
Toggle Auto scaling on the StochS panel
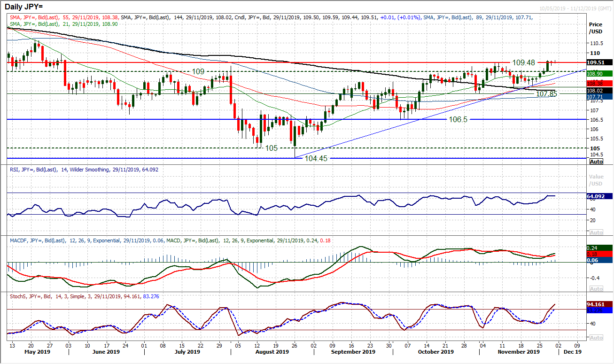596,337
